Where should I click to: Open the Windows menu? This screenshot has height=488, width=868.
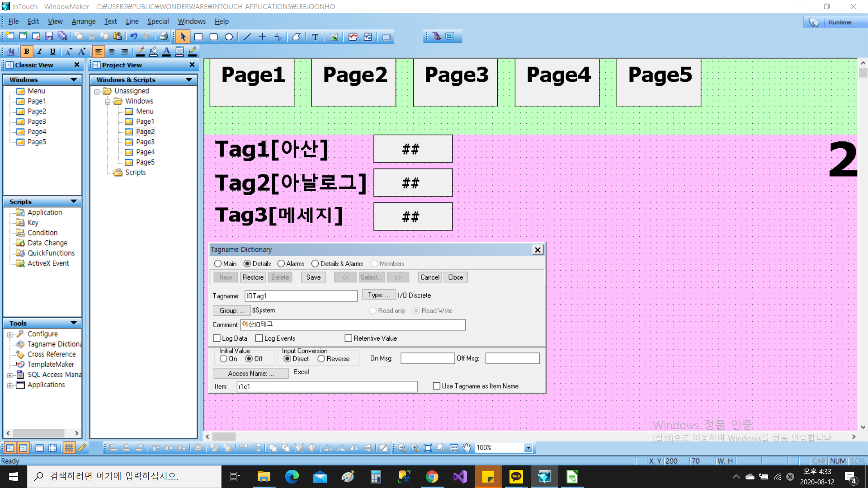[x=192, y=21]
